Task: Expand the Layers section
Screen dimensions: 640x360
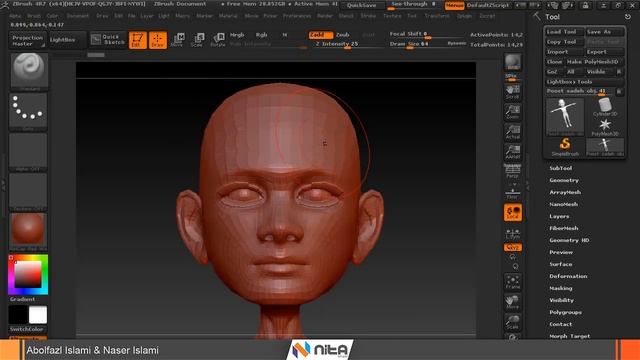Action: 559,216
